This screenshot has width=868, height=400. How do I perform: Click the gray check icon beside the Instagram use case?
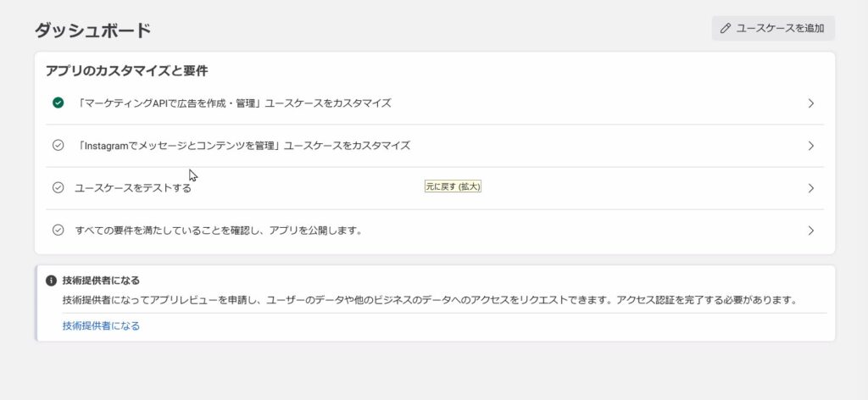[x=58, y=145]
